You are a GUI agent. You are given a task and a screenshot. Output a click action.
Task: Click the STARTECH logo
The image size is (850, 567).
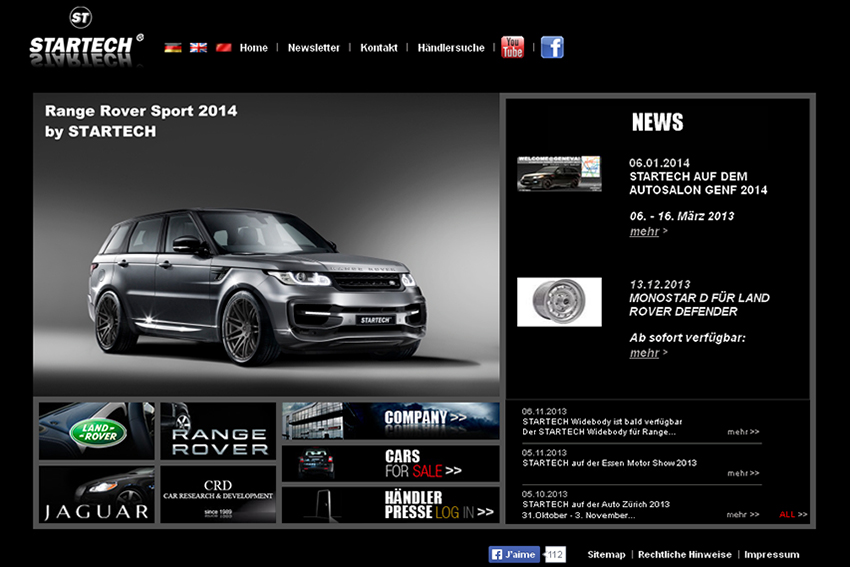click(86, 36)
